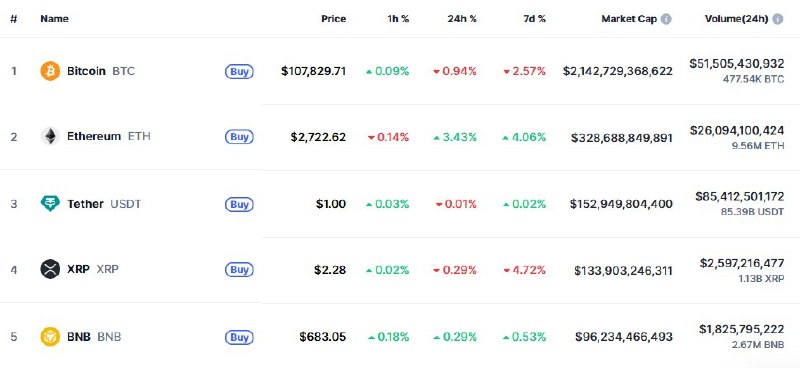
Task: Open Bitcoin's market cap value link
Action: pos(617,71)
